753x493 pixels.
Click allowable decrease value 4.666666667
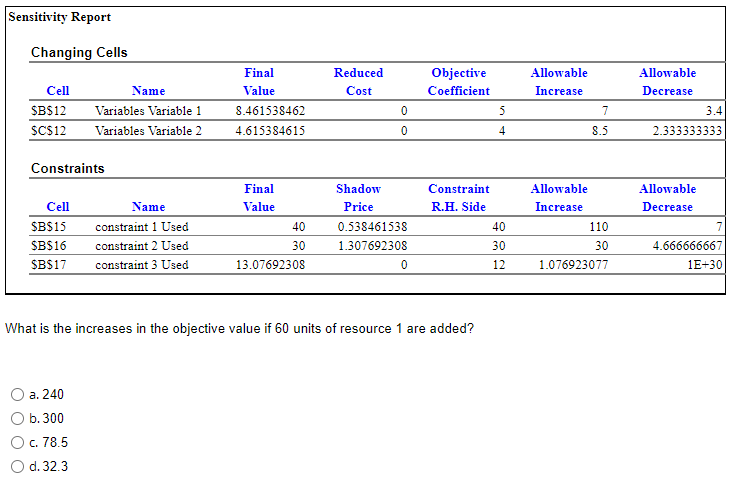click(687, 246)
